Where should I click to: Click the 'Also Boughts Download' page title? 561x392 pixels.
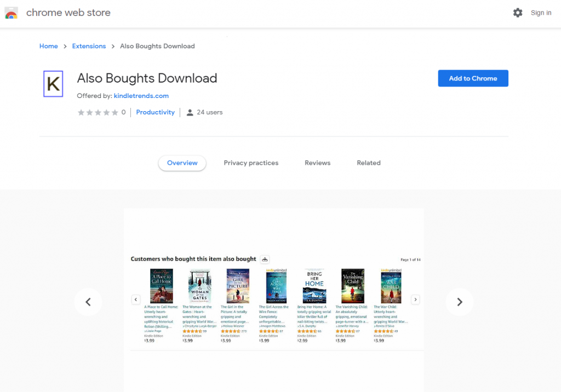tap(147, 78)
